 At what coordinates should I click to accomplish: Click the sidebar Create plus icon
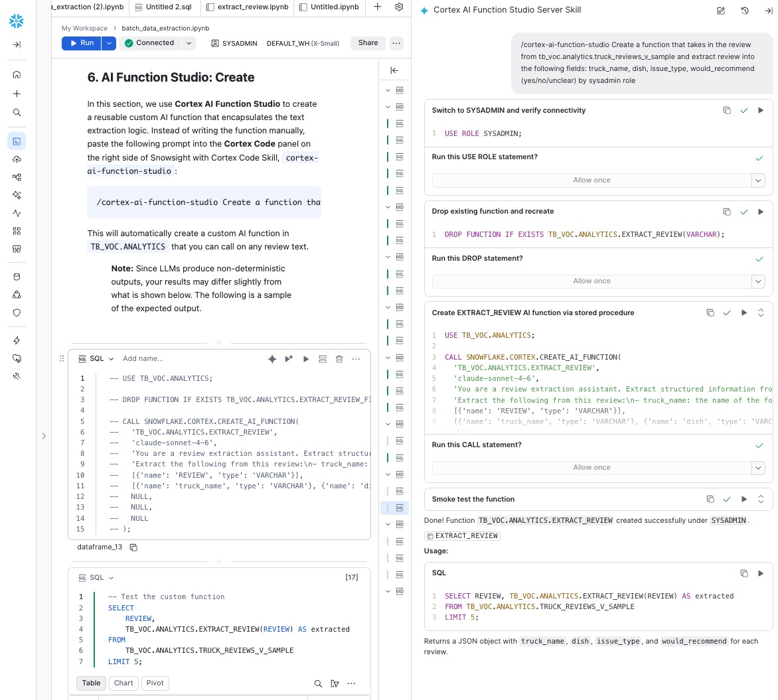[17, 94]
